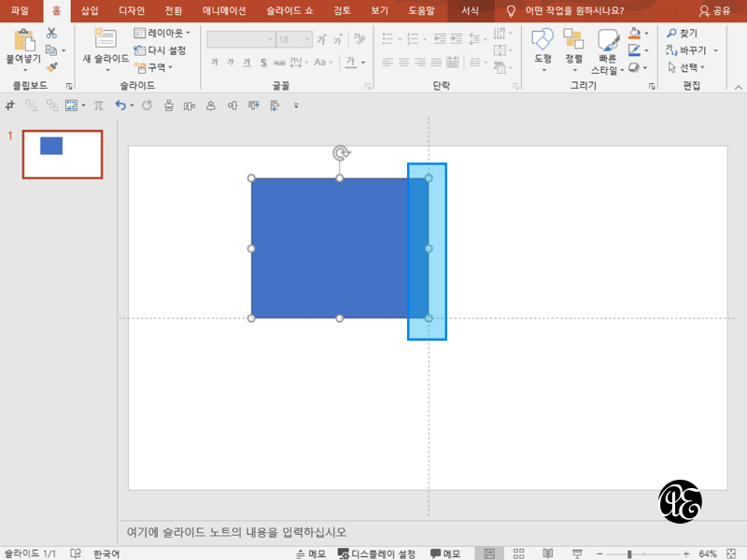Switch to Slide Sorter view

(x=519, y=553)
